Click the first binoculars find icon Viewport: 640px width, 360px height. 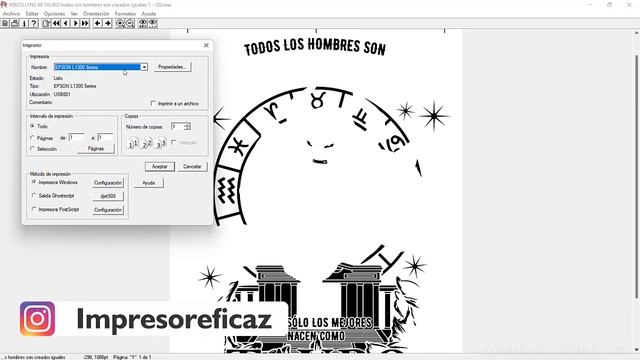click(143, 24)
